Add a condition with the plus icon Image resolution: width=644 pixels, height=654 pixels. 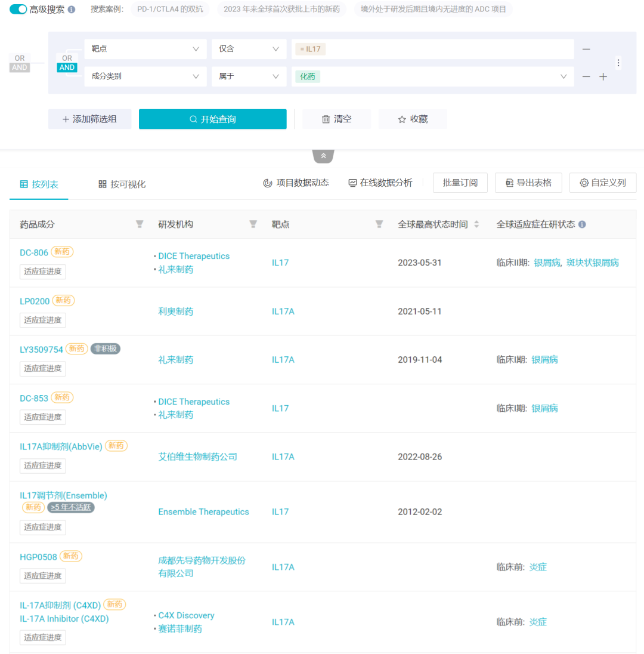pyautogui.click(x=603, y=76)
